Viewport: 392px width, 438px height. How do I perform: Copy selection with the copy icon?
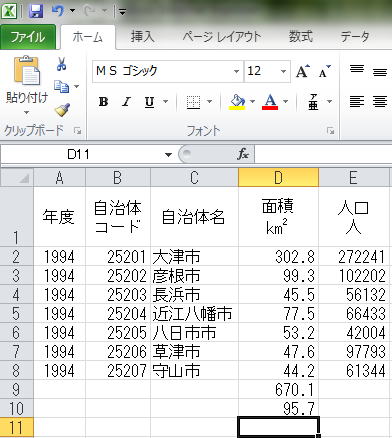61,86
